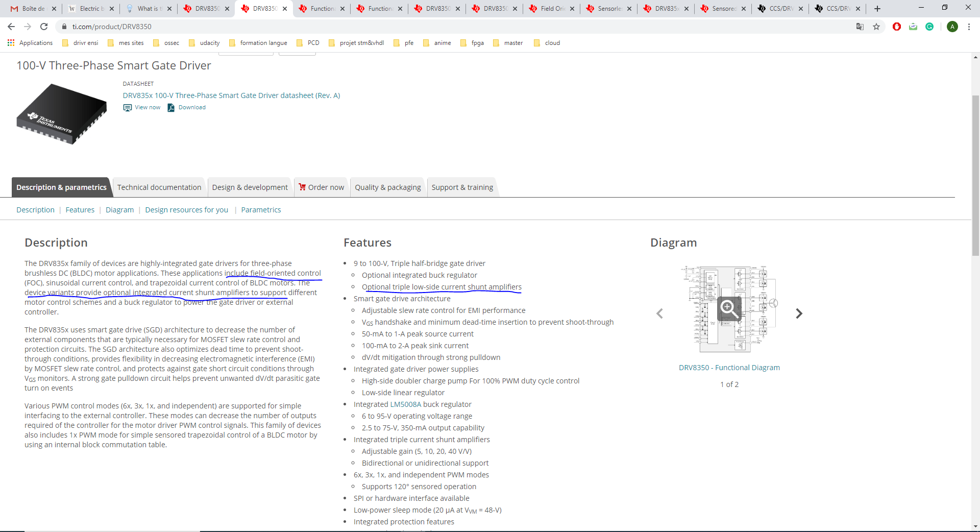
Task: Bookmark this page with the star icon
Action: pyautogui.click(x=876, y=27)
